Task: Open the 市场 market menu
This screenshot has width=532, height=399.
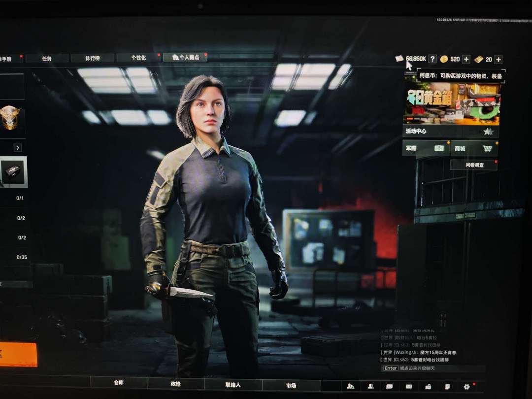Action: click(291, 385)
